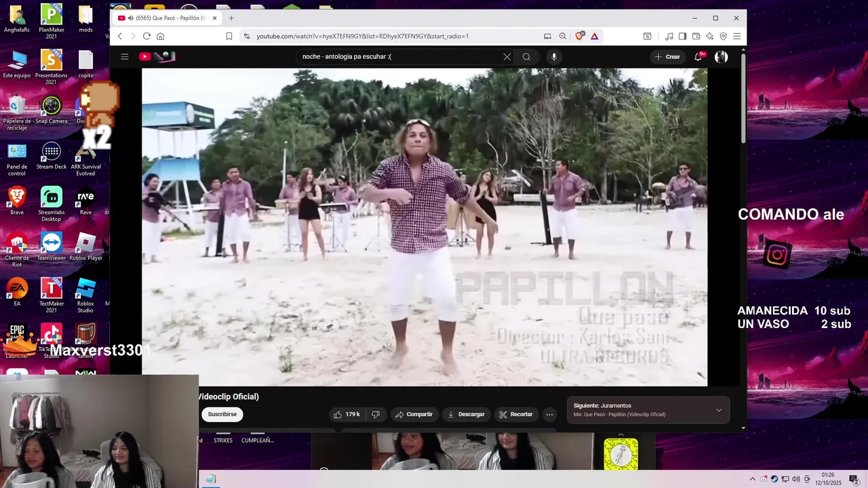
Task: Select the TeamViewer desktop icon
Action: click(x=52, y=247)
